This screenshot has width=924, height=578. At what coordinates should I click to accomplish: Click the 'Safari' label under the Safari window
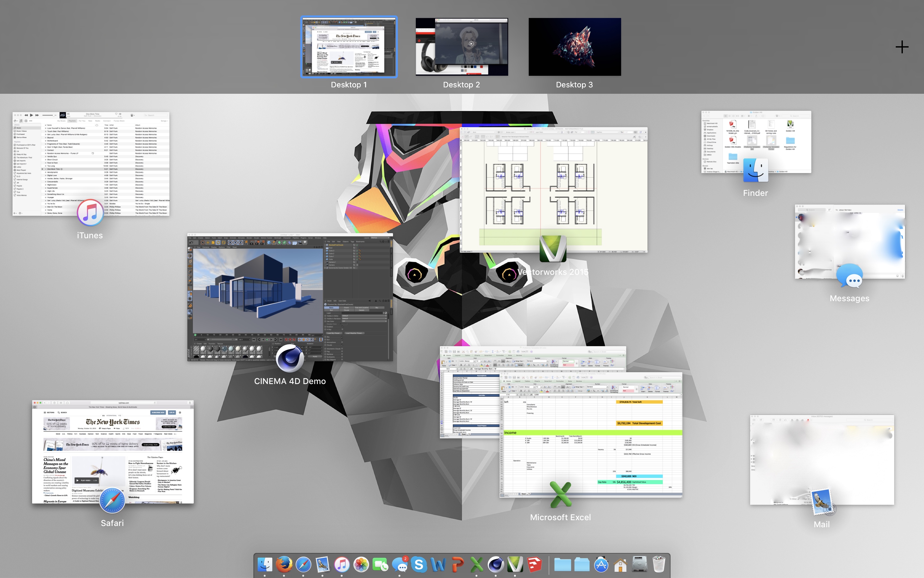(112, 523)
